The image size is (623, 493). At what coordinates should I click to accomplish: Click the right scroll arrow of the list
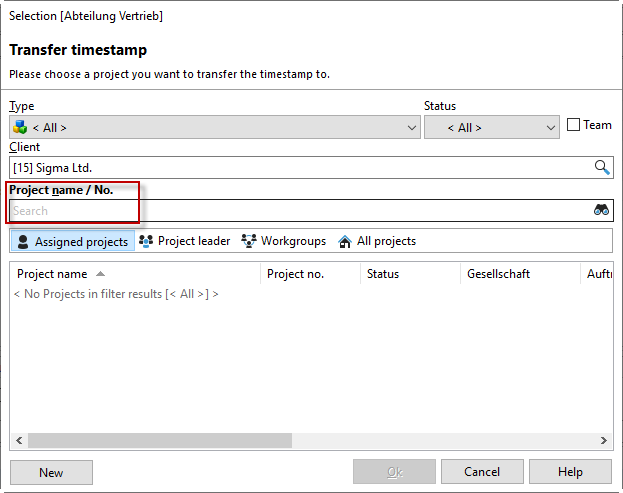pyautogui.click(x=605, y=441)
